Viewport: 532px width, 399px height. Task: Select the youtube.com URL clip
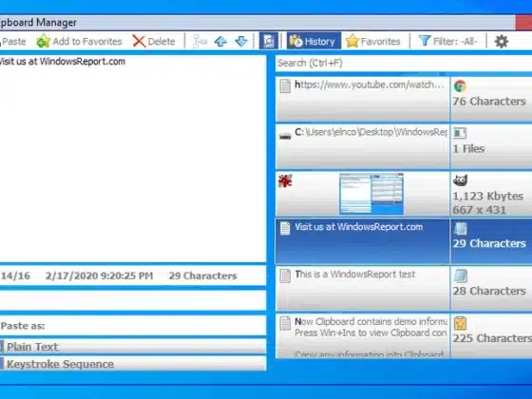point(363,99)
